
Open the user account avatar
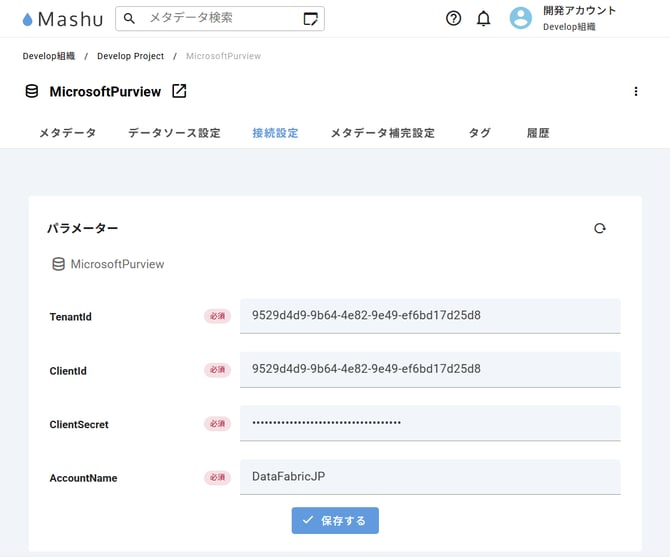pos(520,18)
